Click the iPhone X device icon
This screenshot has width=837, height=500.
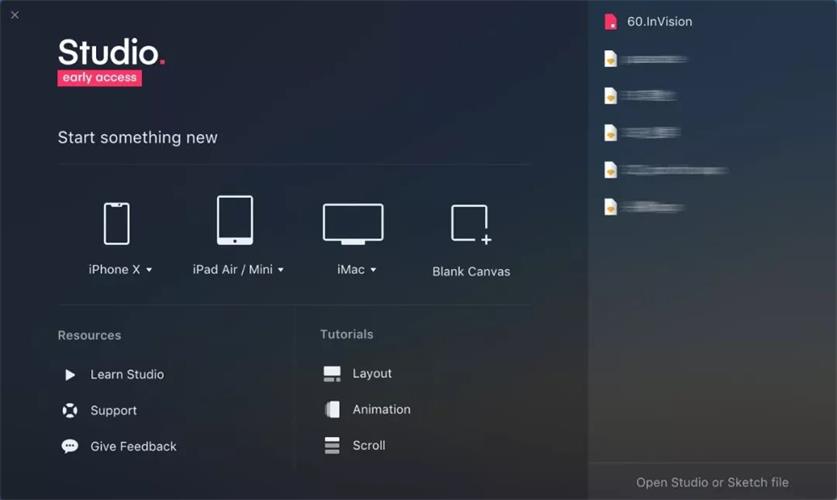[x=116, y=223]
